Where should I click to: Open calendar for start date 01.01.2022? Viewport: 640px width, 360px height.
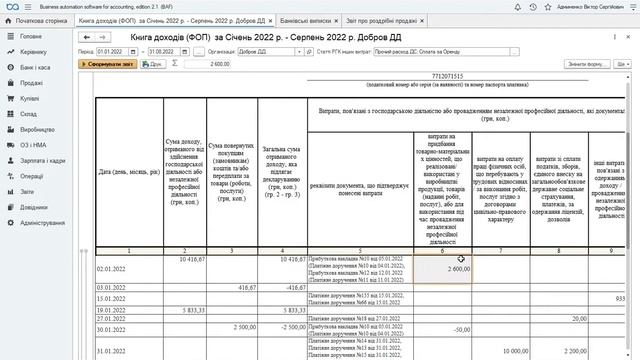133,52
